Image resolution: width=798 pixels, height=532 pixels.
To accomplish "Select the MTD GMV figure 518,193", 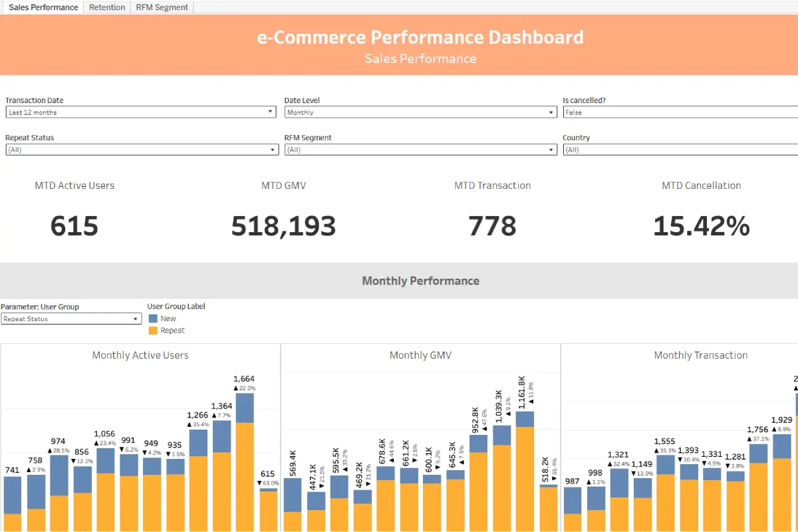I will [283, 226].
